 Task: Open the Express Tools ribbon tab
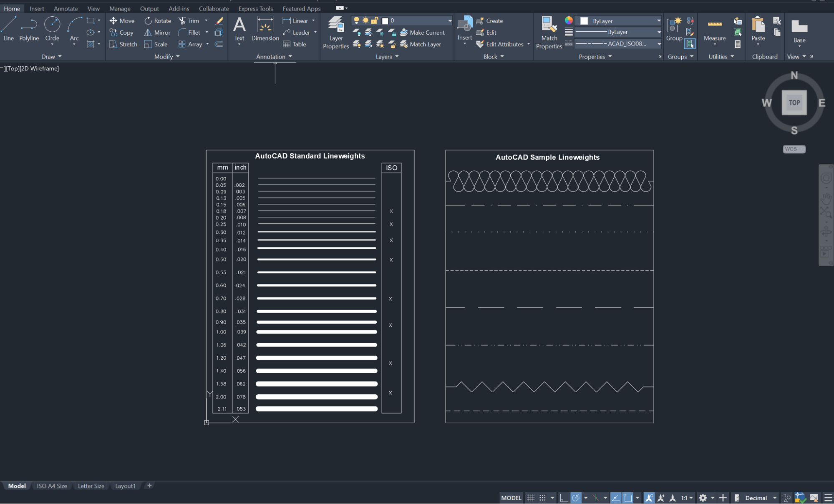point(255,8)
